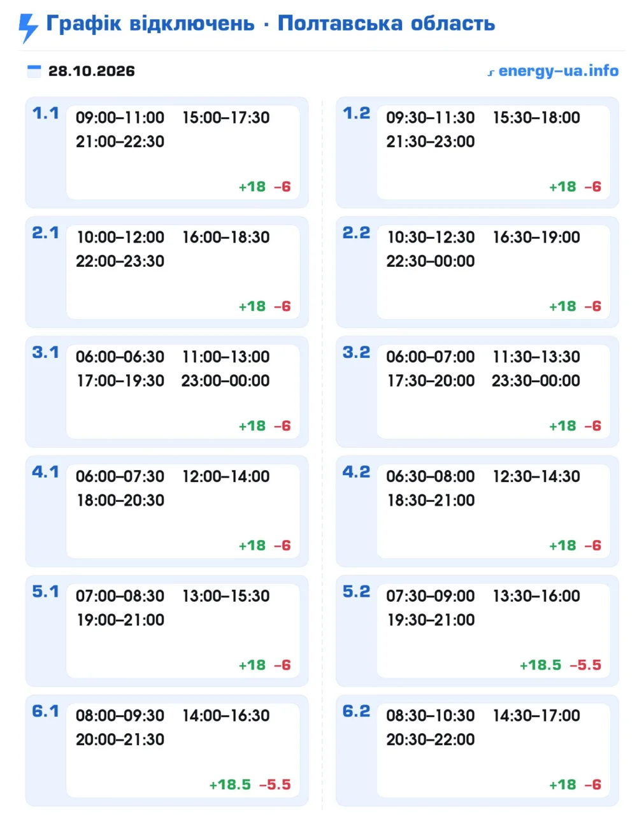Screen dimensions: 644x828
Task: Click the 19:00–21:00 slot in group 5.1
Action: [x=120, y=620]
